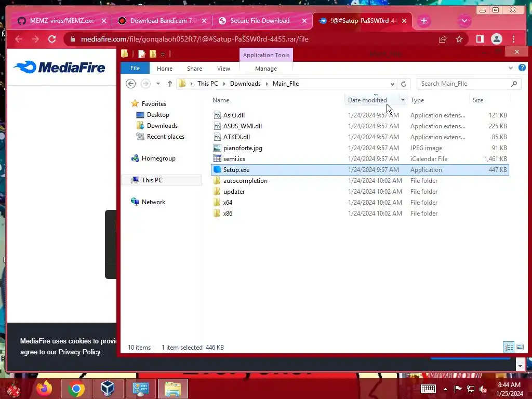Viewport: 532px width, 399px height.
Task: Select the x64 folder icon
Action: tap(217, 202)
